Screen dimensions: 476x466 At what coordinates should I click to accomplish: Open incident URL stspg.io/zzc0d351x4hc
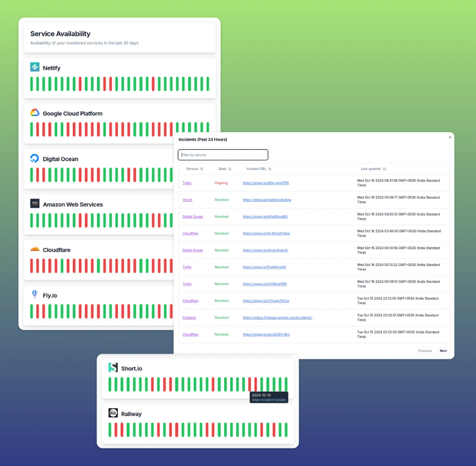[266, 335]
